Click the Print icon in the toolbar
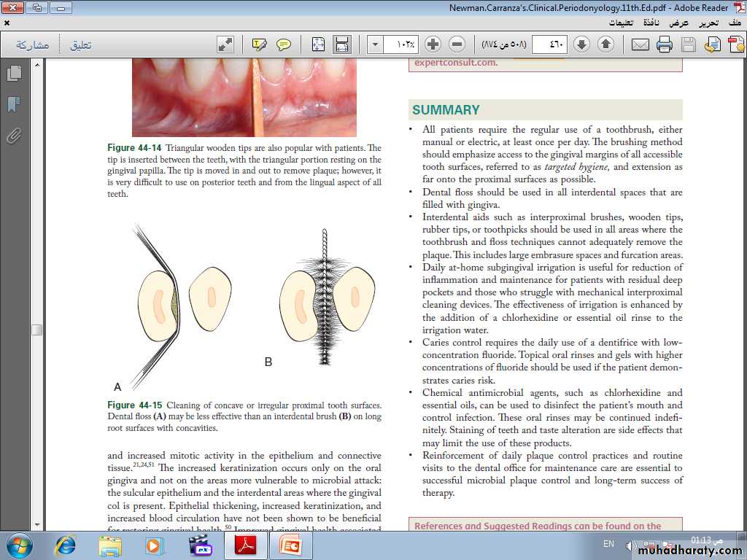This screenshot has height=560, width=747. [x=664, y=44]
